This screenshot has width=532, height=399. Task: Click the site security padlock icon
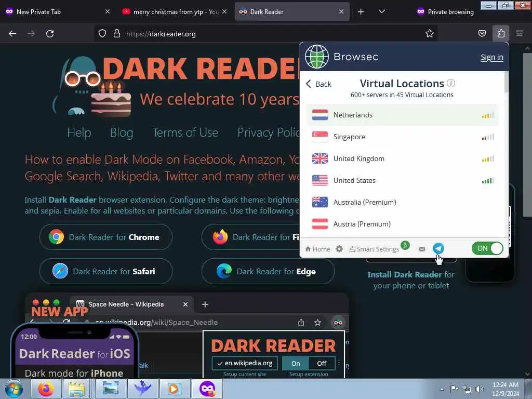pos(117,34)
